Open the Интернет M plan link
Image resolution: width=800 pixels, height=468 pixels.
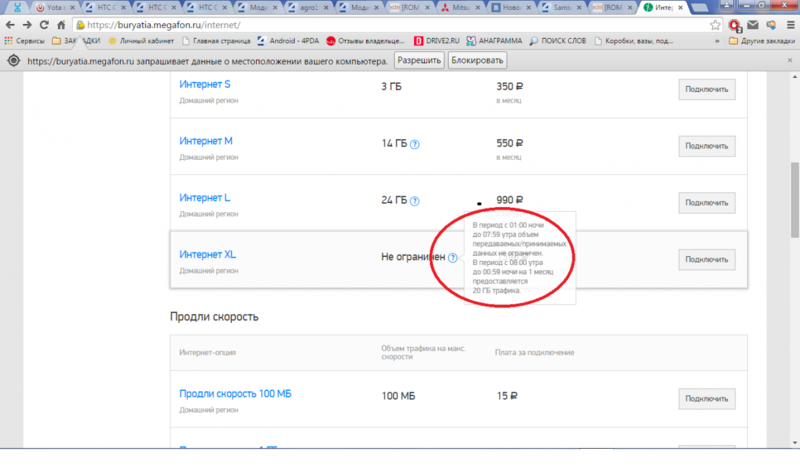206,141
